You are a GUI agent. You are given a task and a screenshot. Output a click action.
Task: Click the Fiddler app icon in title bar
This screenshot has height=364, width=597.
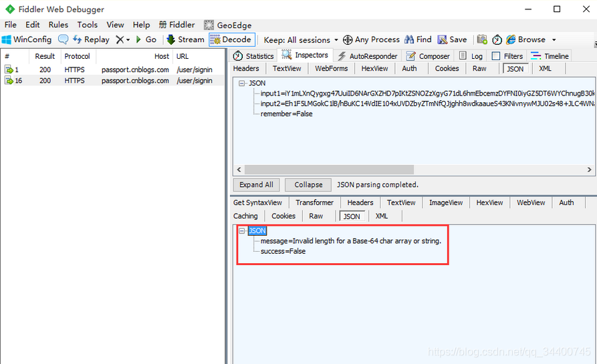point(10,9)
